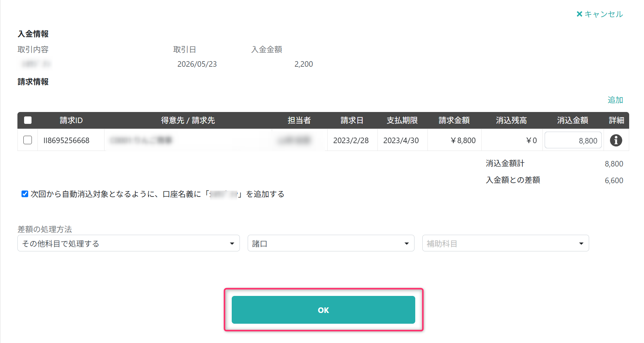Image resolution: width=644 pixels, height=343 pixels.
Task: Uncheck the 次回から自動消込対象 checkbox
Action: (25, 194)
